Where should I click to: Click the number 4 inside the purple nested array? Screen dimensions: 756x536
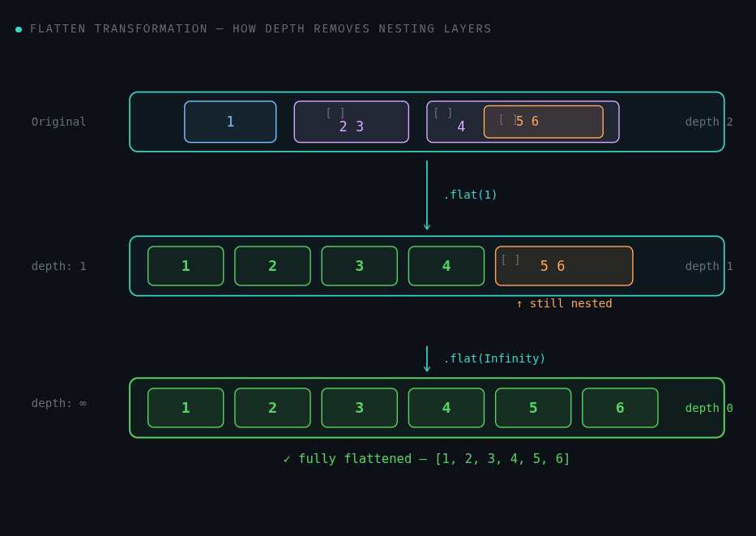[x=461, y=126]
